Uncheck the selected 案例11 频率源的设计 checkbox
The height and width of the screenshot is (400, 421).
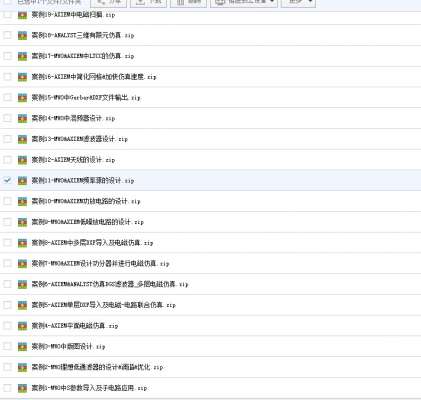[7, 180]
